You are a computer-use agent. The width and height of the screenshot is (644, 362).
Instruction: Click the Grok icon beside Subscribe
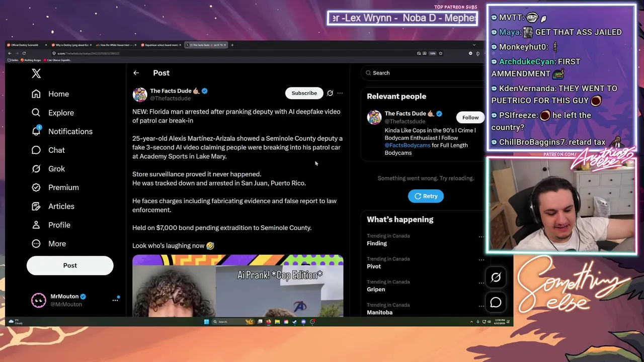[x=330, y=93]
